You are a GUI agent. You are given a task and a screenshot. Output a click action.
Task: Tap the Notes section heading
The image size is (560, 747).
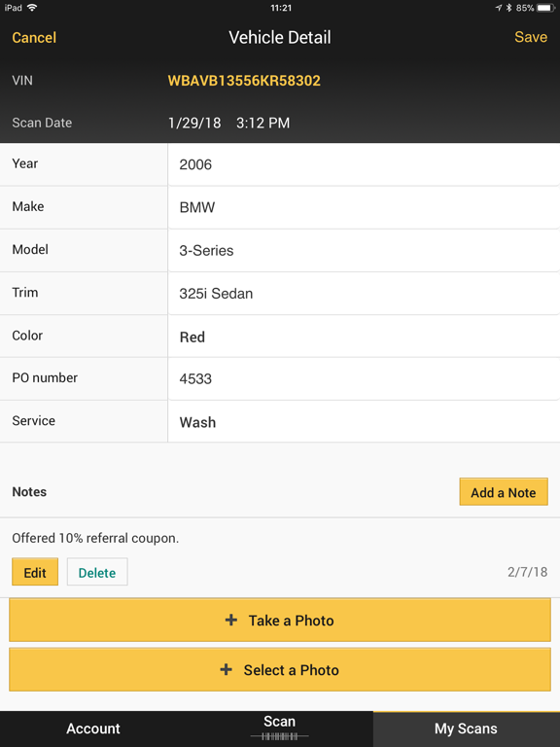[29, 491]
